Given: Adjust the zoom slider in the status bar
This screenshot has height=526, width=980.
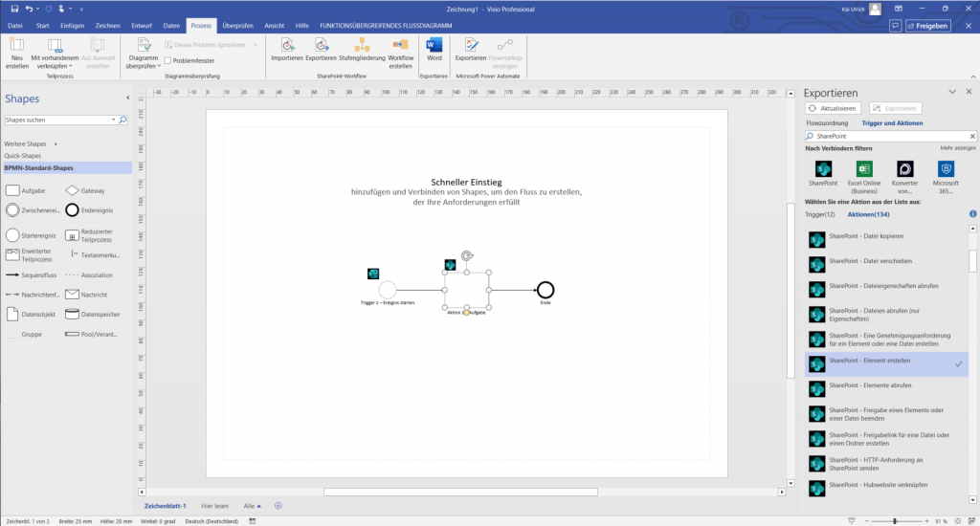Looking at the screenshot, I should point(895,521).
